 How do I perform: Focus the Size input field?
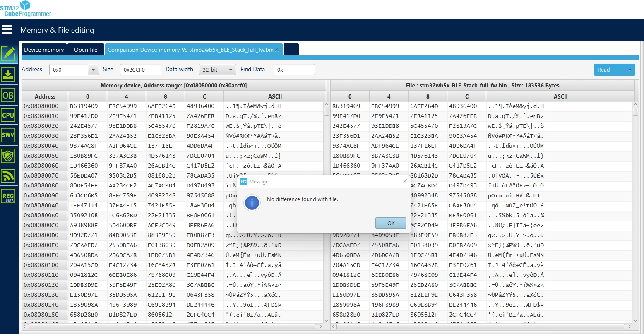141,70
